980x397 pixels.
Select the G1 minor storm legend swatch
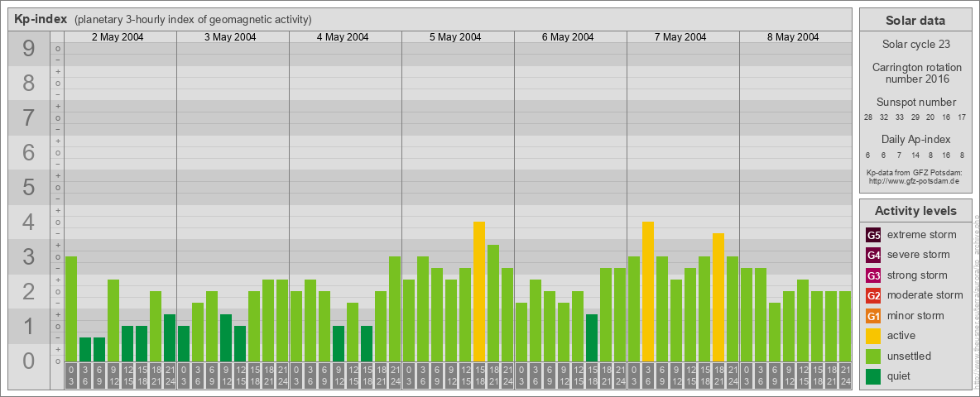(x=873, y=316)
